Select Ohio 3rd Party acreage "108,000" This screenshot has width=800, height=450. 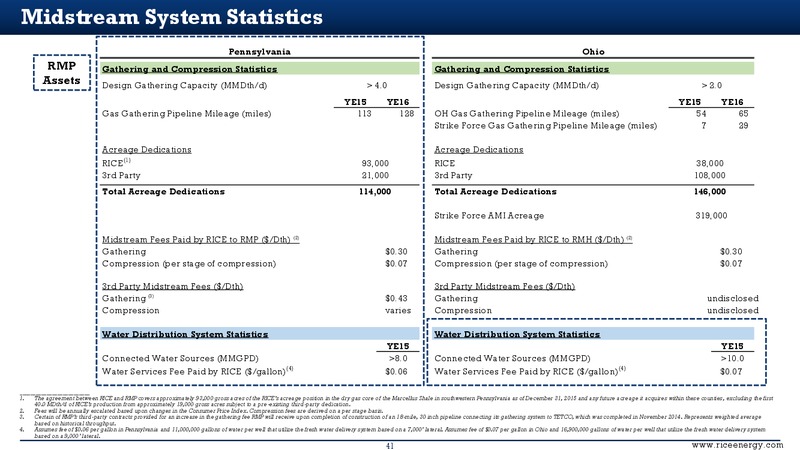pyautogui.click(x=709, y=175)
